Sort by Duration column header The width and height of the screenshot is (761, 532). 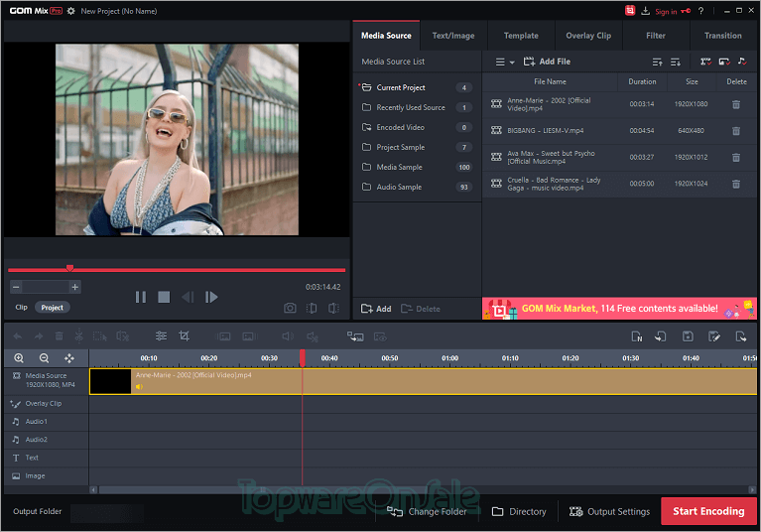click(642, 81)
